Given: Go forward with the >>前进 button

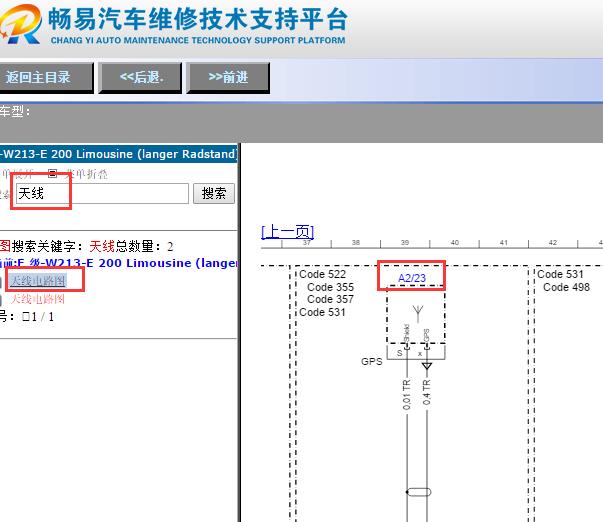Looking at the screenshot, I should pyautogui.click(x=228, y=78).
